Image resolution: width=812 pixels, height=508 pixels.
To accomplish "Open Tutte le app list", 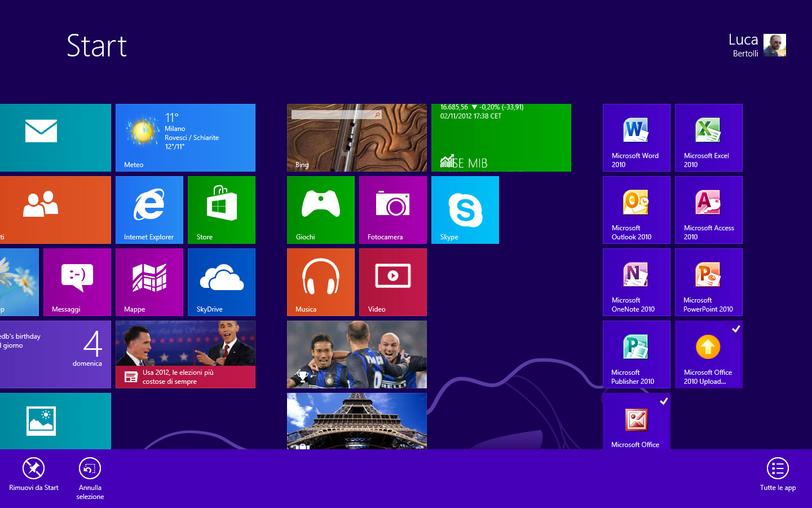I will [778, 475].
